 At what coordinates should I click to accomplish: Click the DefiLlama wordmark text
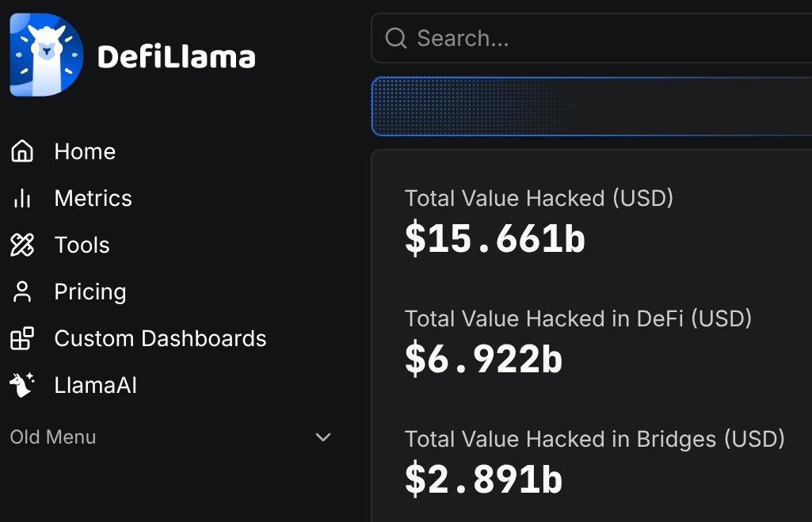coord(177,56)
